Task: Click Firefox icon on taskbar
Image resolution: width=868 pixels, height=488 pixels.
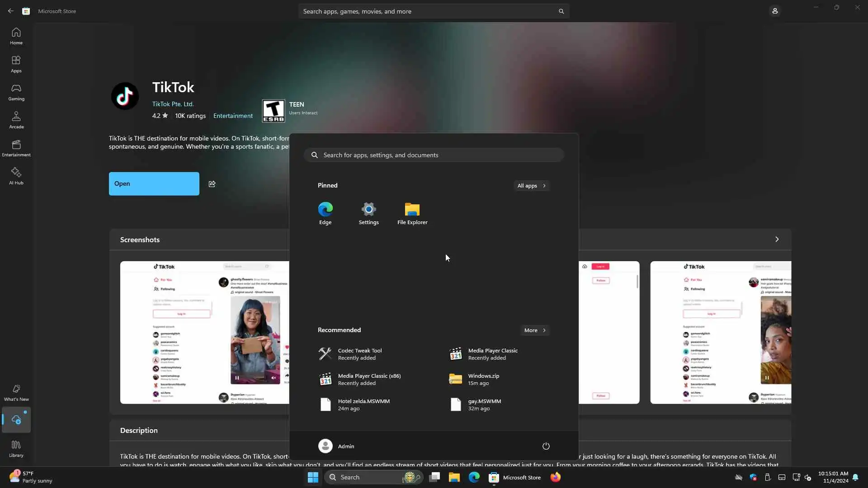Action: click(x=555, y=477)
